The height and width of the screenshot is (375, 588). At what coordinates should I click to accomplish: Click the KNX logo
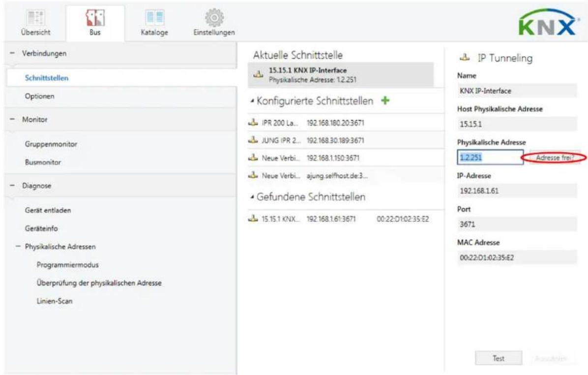(x=549, y=23)
